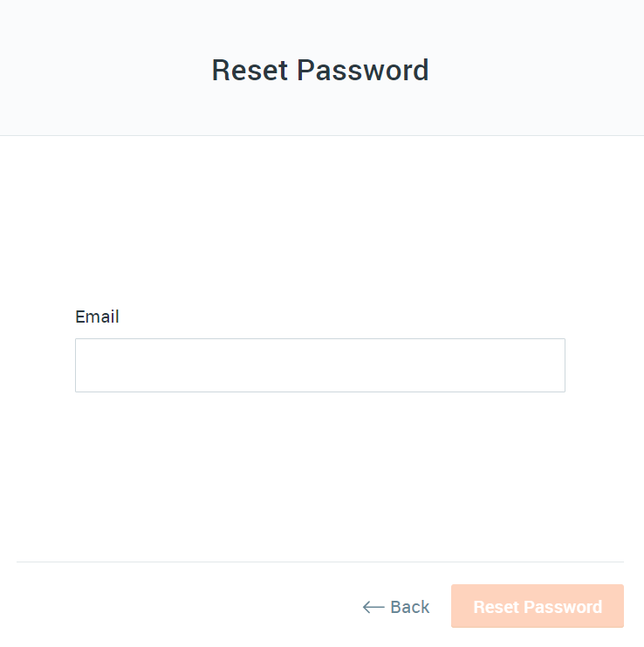
Task: Click the word Email above the text box
Action: pyautogui.click(x=97, y=317)
